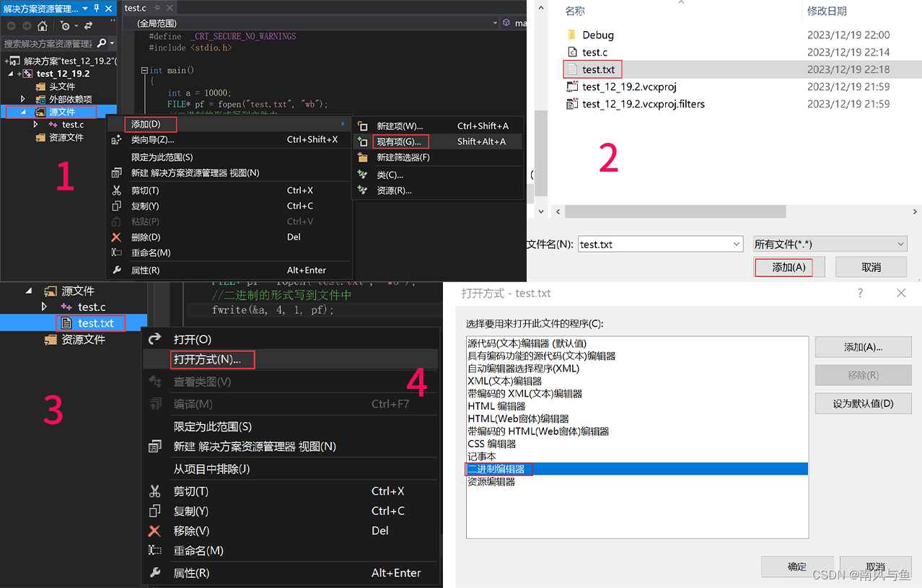The image size is (922, 588).
Task: Click scissors icon beside 剪切(T) Ctrl+X in panel 1
Action: [x=117, y=190]
